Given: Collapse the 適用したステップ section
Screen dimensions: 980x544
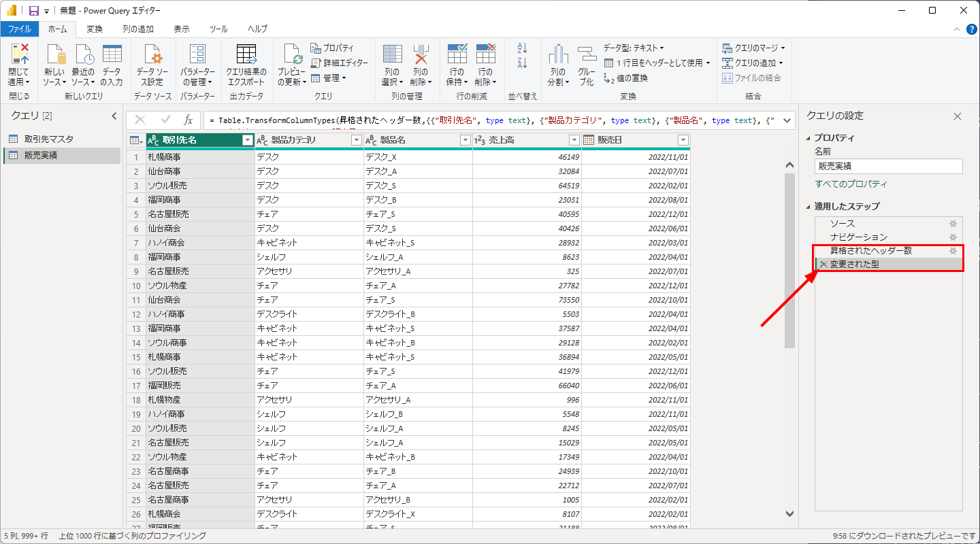Looking at the screenshot, I should click(x=808, y=207).
